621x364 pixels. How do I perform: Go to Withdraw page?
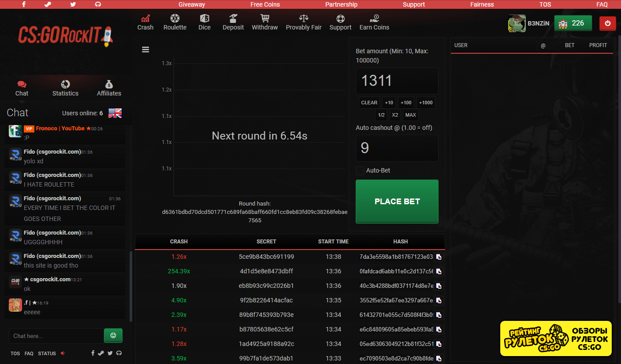point(265,22)
